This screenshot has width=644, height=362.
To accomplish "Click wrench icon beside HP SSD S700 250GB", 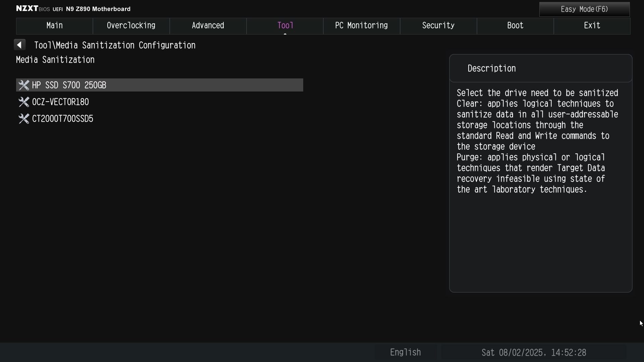I will pos(24,85).
